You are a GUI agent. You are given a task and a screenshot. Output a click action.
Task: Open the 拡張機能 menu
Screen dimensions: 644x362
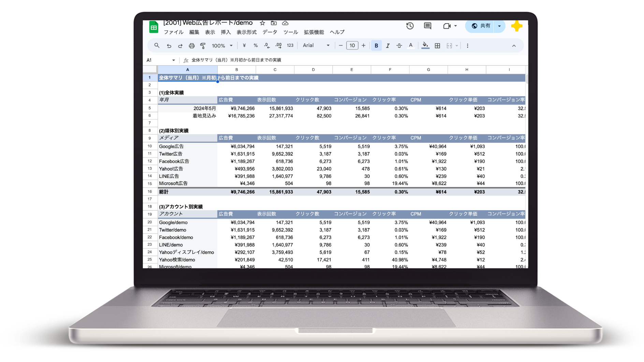click(x=314, y=32)
